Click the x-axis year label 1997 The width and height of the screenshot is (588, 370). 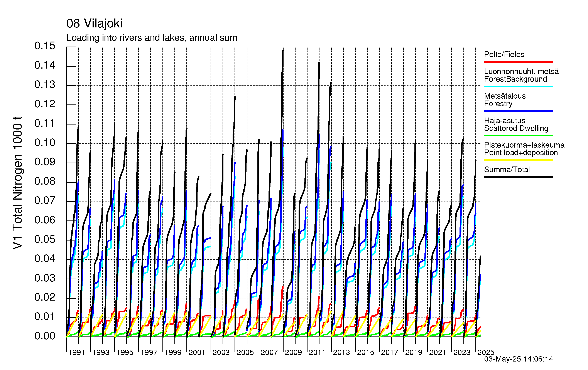click(149, 352)
